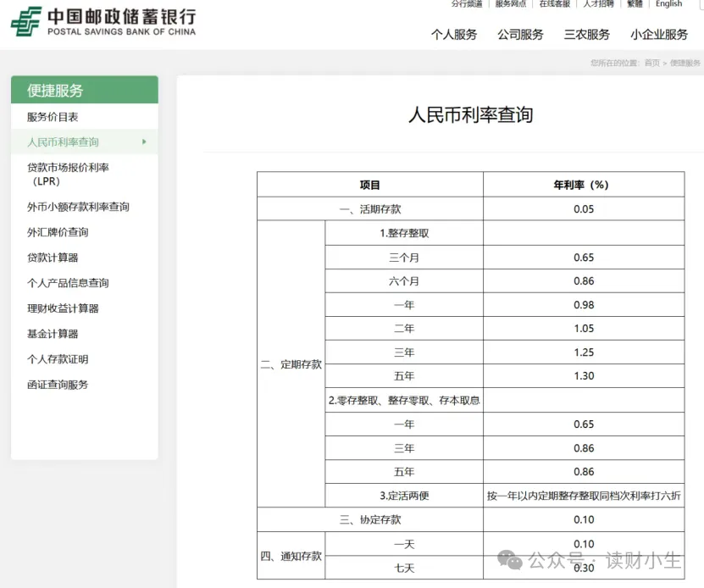704x588 pixels.
Task: Switch to the 公司服务 tab
Action: point(520,35)
